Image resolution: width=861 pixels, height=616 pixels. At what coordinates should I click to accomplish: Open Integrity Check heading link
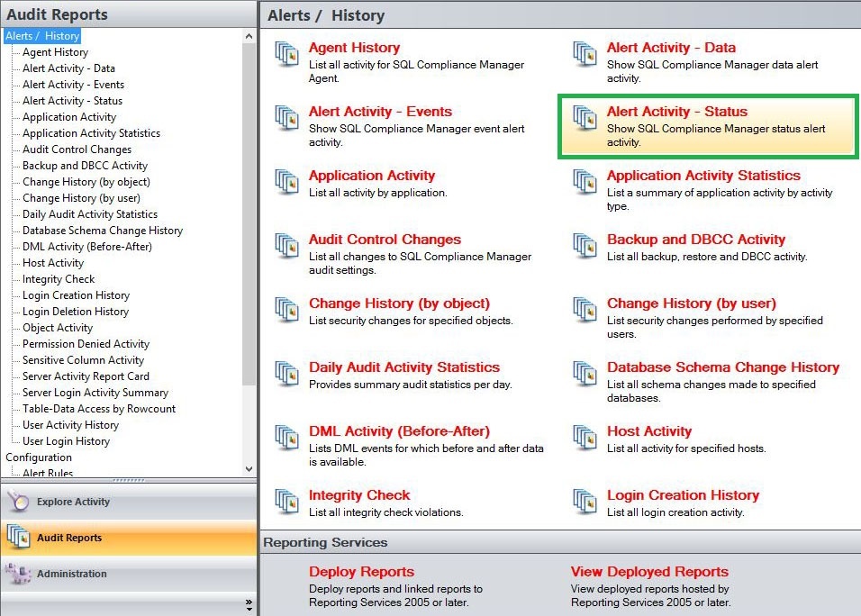point(359,495)
